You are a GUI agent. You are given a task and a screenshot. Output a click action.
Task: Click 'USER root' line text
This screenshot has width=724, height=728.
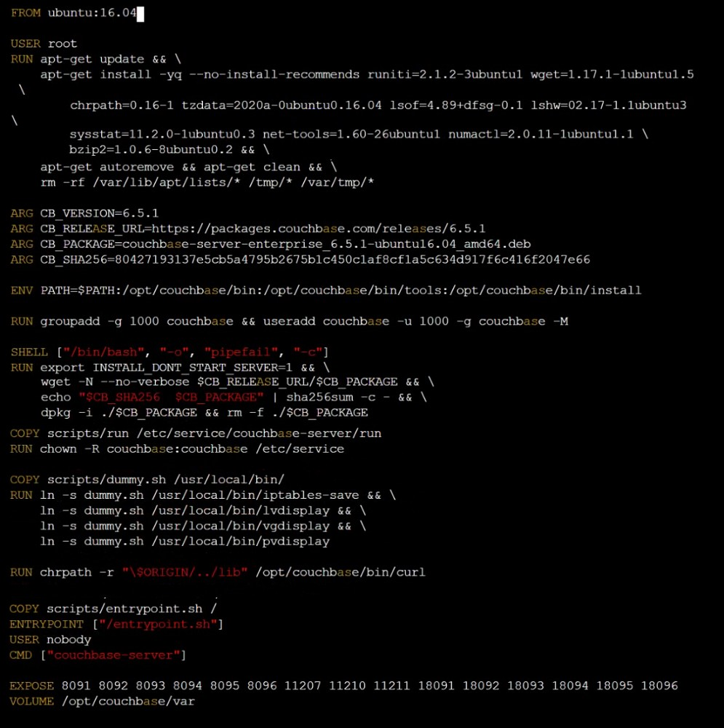tap(44, 44)
